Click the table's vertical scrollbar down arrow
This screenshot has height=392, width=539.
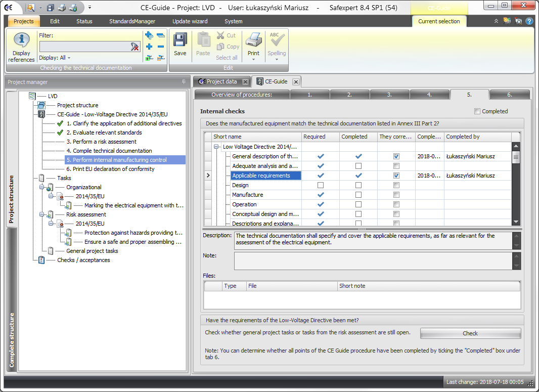point(516,222)
